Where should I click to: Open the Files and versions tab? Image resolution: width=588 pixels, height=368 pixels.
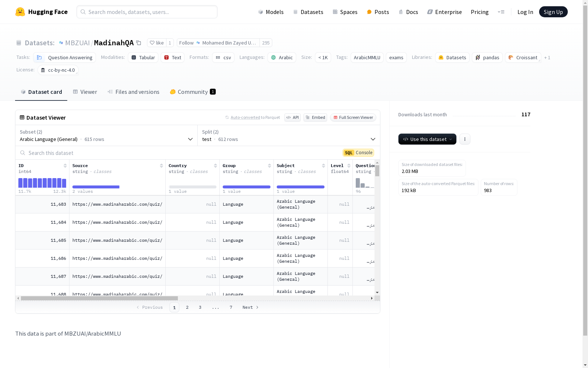[133, 92]
